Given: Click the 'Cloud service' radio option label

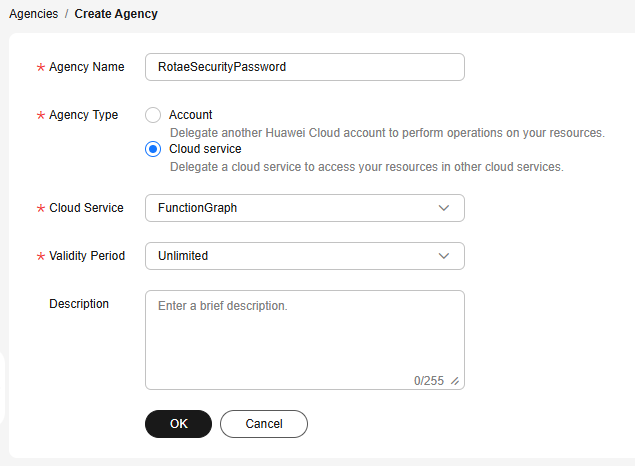Looking at the screenshot, I should click(205, 149).
